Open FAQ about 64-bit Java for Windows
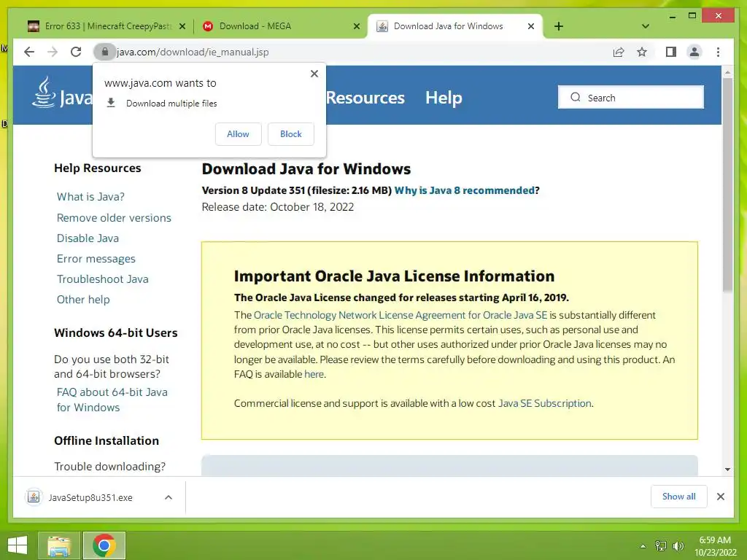Screen dimensions: 747x560 112,400
